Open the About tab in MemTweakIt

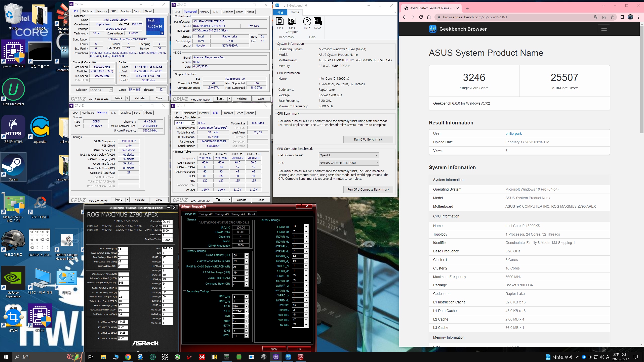tap(251, 214)
